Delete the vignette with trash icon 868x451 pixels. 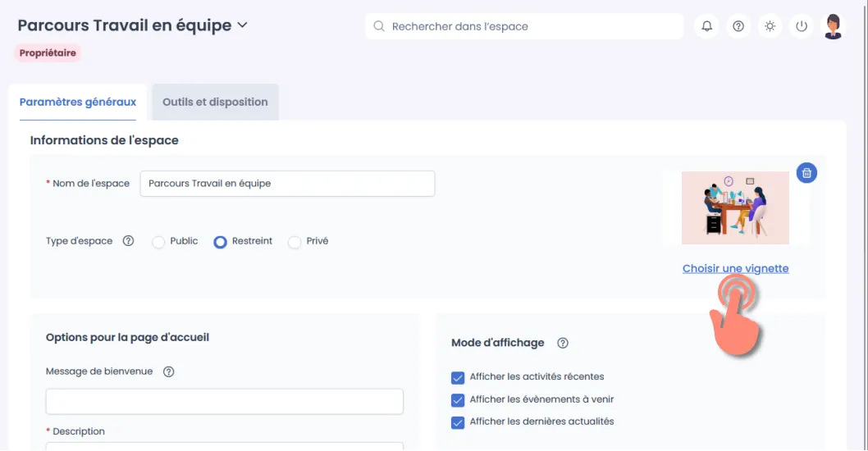(x=806, y=173)
